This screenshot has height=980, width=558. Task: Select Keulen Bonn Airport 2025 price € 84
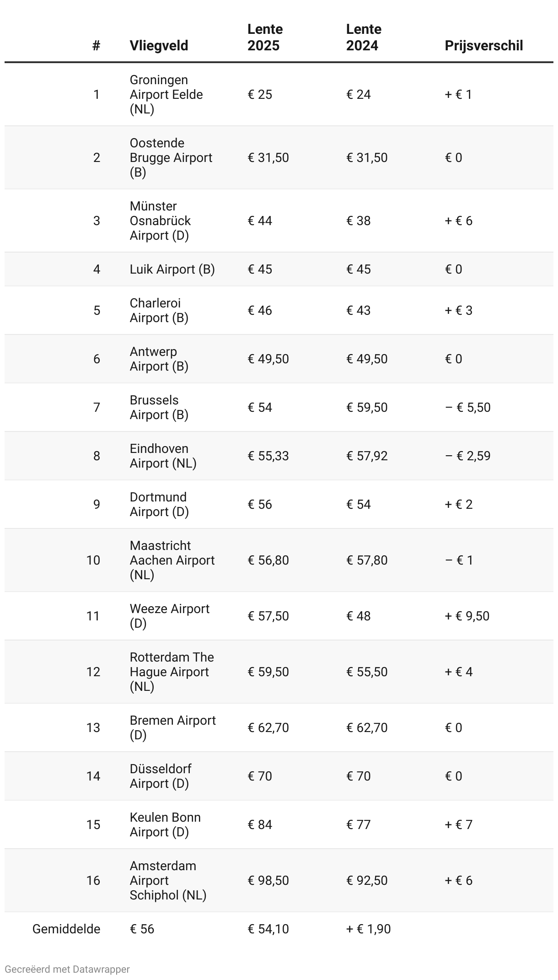click(x=260, y=824)
